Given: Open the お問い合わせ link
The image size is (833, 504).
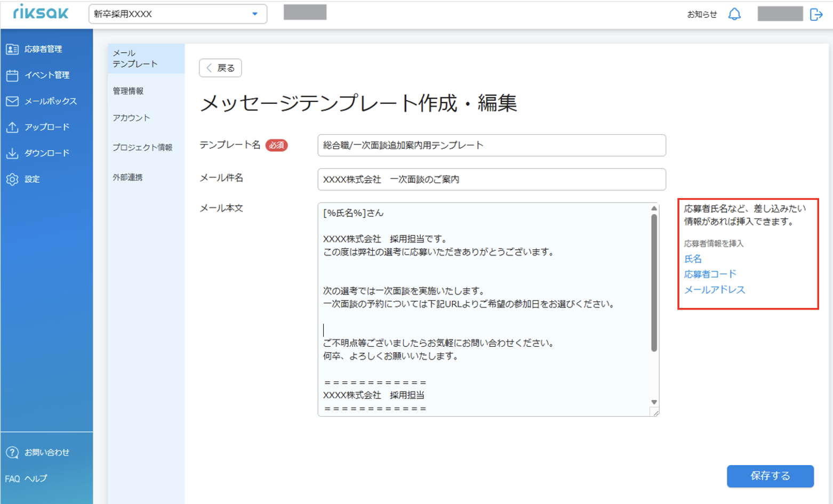Looking at the screenshot, I should (x=46, y=452).
